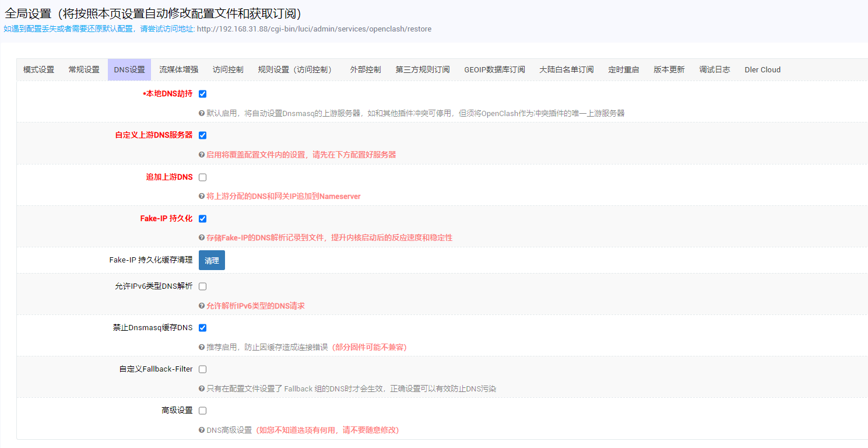Select the Dler Cloud tab

pyautogui.click(x=762, y=69)
